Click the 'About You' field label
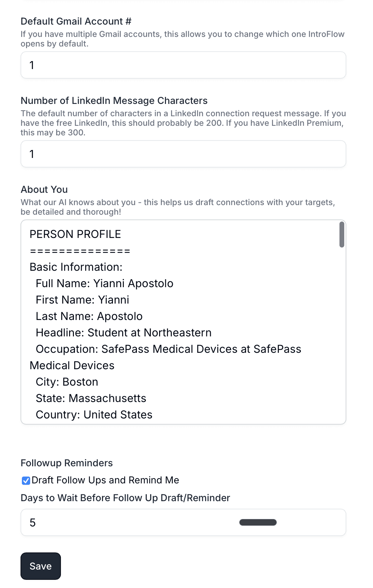373x588 pixels. pyautogui.click(x=44, y=189)
